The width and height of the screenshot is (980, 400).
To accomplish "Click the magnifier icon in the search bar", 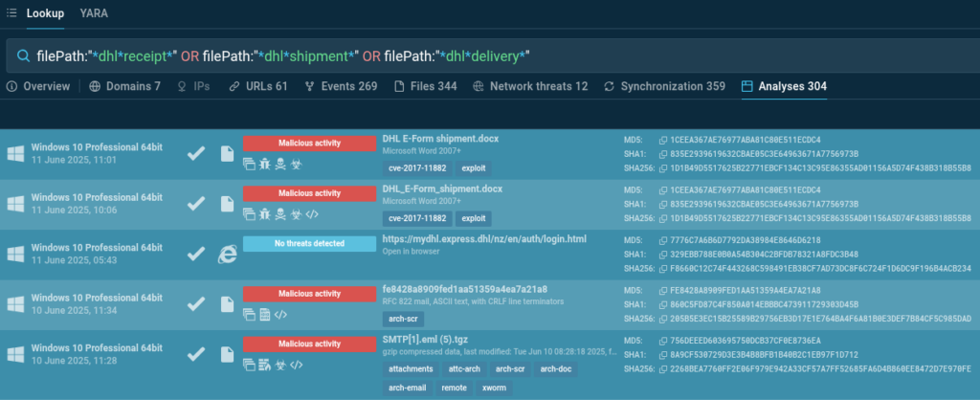I will pos(21,55).
